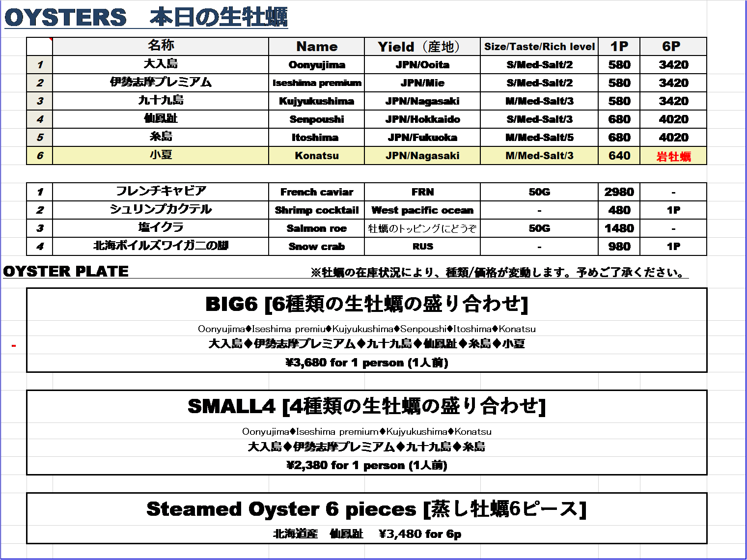Image resolution: width=747 pixels, height=560 pixels.
Task: Click the ¥2,380 for 1 person text
Action: (367, 465)
